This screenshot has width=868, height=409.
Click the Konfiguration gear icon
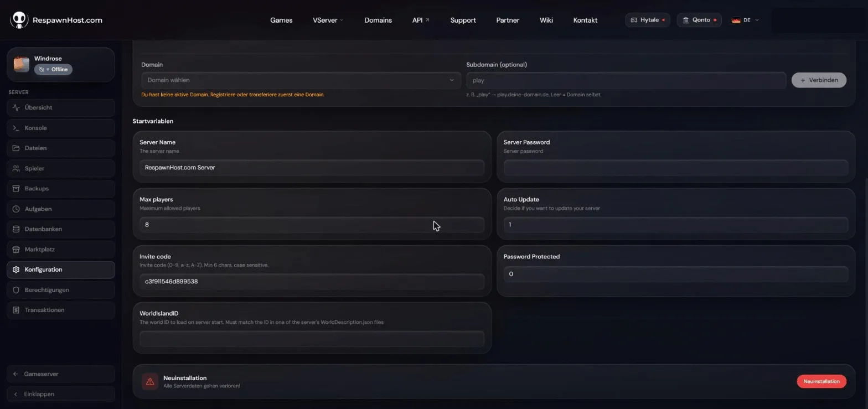pos(16,270)
